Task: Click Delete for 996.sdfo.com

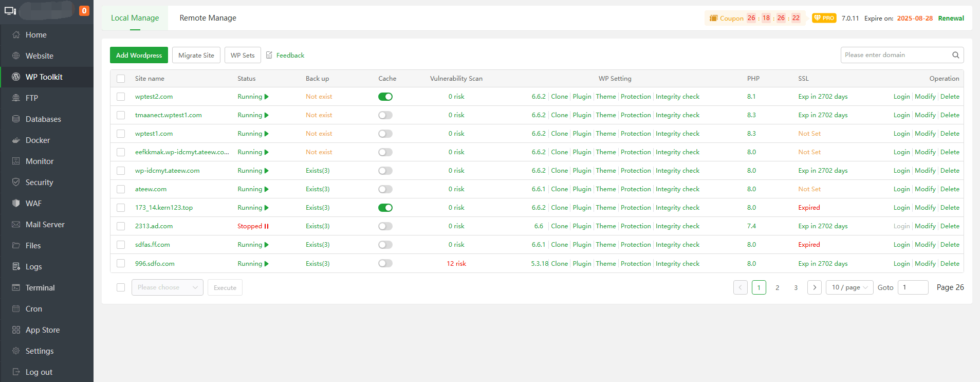Action: [x=950, y=263]
